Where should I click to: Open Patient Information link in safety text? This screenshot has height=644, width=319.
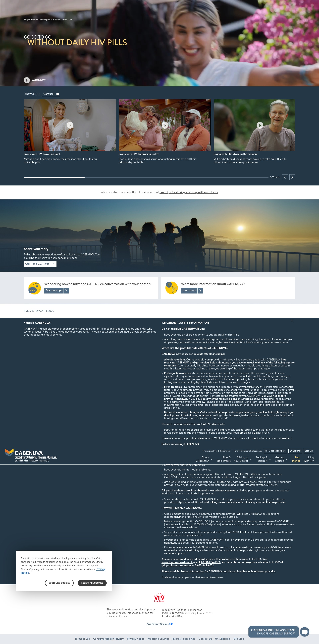[x=192, y=572]
